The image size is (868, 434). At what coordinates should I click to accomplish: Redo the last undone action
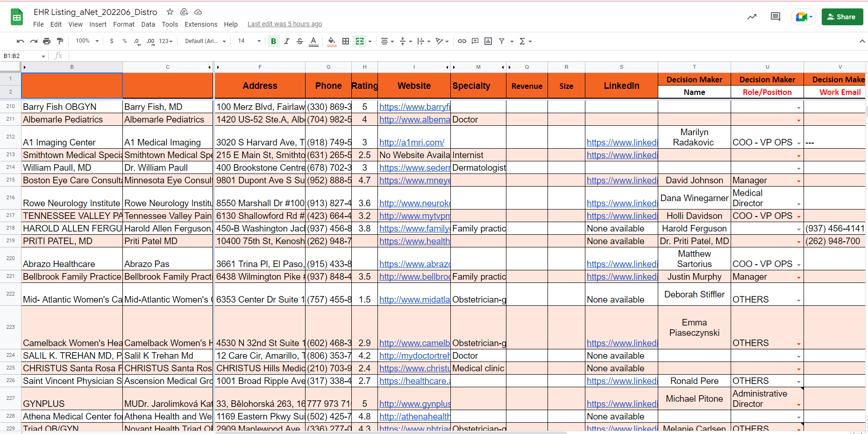pos(34,41)
